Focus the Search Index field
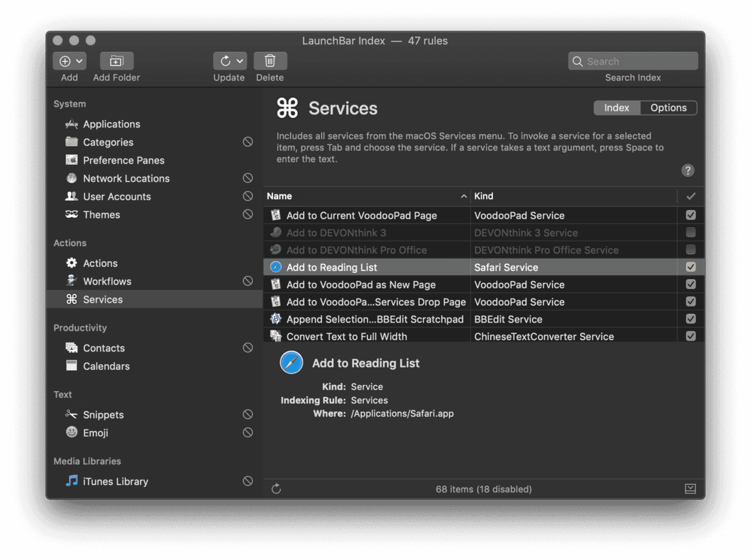The image size is (751, 560). [633, 61]
